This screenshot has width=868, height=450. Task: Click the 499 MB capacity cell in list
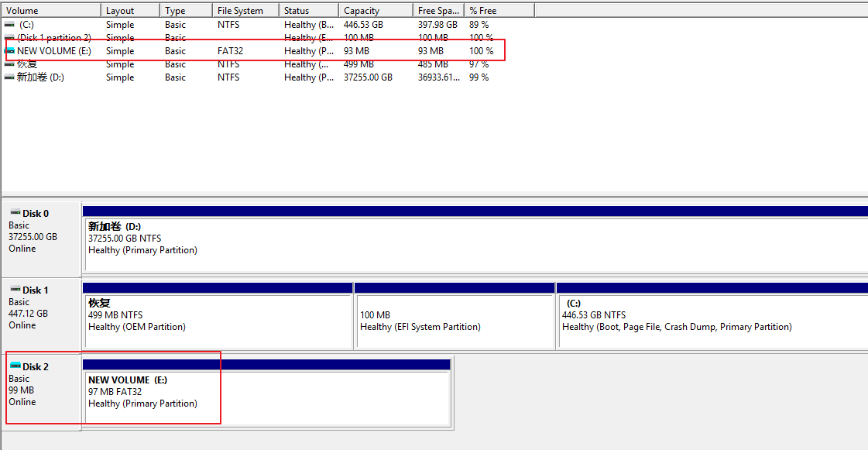coord(359,64)
